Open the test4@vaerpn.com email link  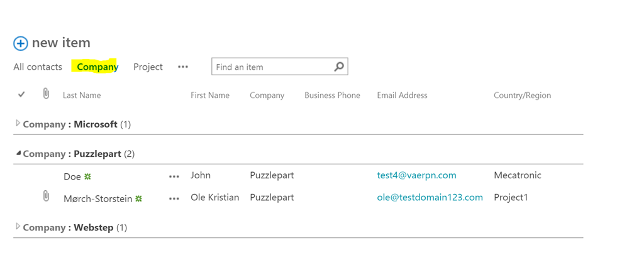(x=416, y=175)
